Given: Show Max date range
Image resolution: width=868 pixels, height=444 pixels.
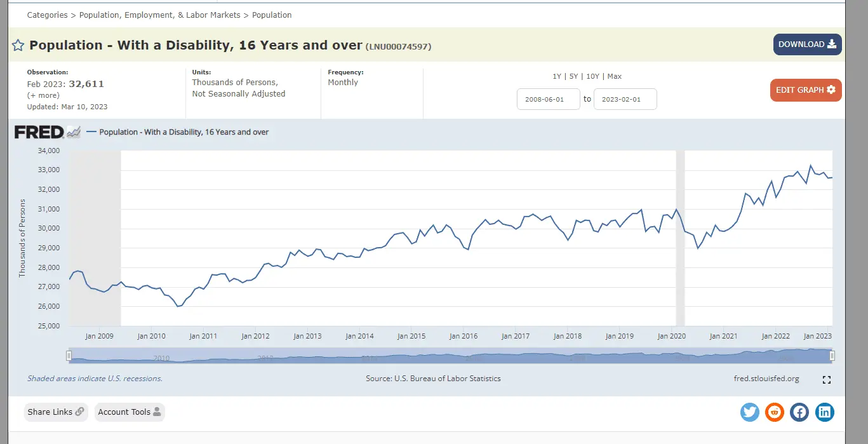Looking at the screenshot, I should click(614, 76).
